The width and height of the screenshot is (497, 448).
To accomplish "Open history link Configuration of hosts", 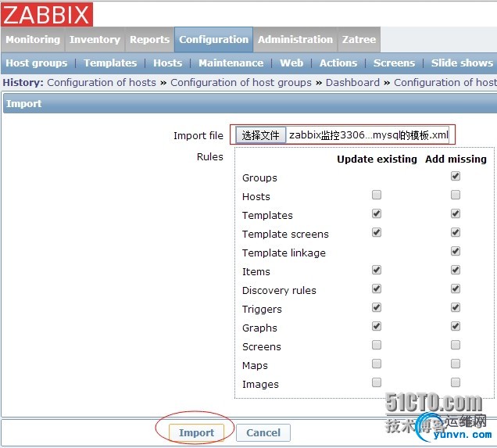I will click(x=102, y=83).
